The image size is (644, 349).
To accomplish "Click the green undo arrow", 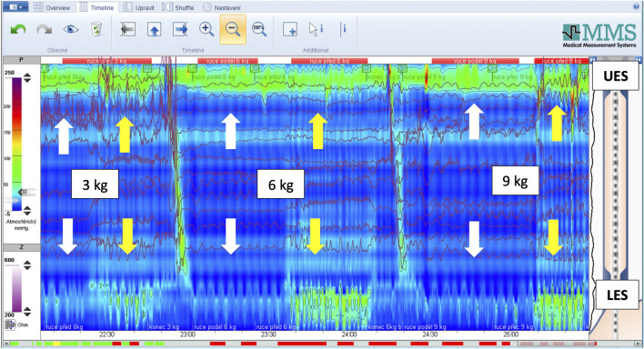I will [x=17, y=29].
